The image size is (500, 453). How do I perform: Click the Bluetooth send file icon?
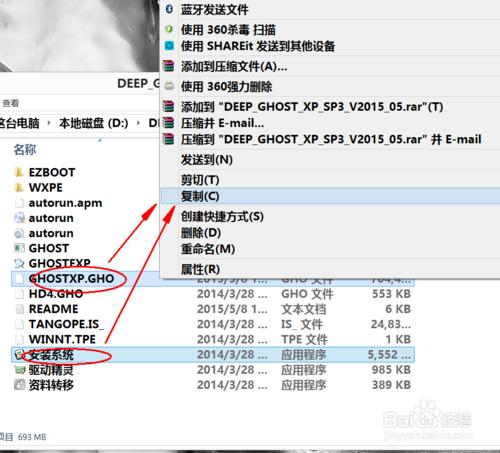(169, 9)
